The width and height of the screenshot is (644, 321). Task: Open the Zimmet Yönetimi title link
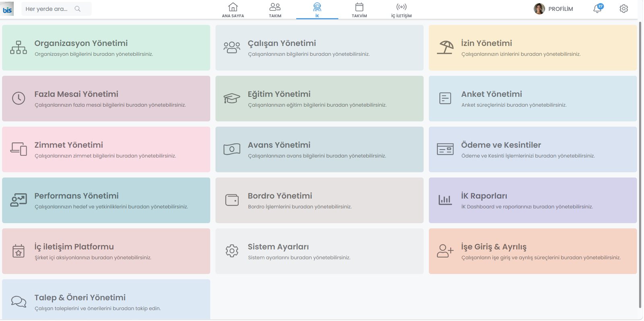[69, 145]
